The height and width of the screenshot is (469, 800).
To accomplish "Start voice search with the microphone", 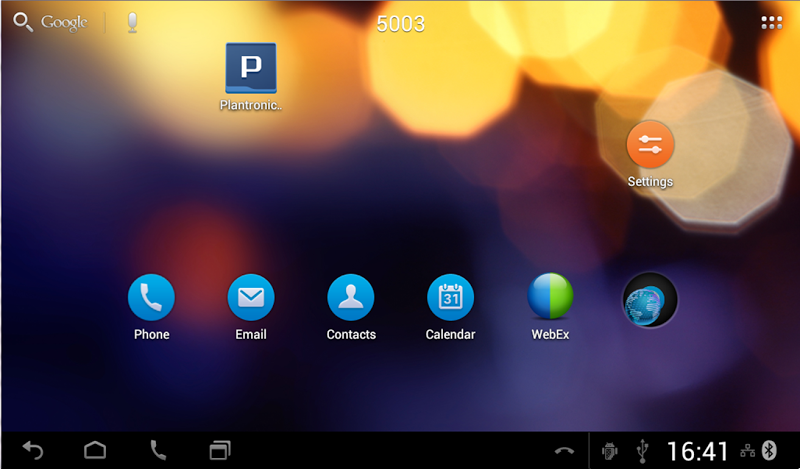I will point(132,22).
